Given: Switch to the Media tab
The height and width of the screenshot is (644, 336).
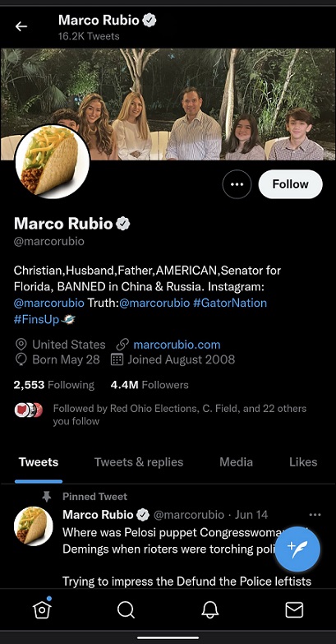Looking at the screenshot, I should point(236,462).
